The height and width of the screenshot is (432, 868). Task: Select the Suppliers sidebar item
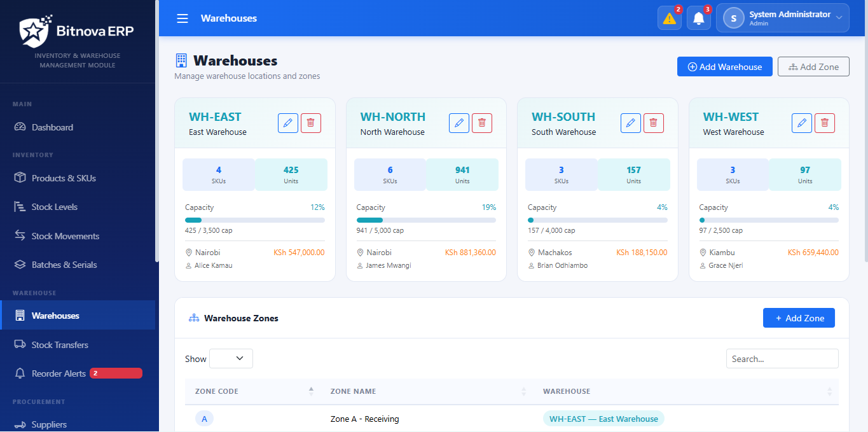click(78, 424)
